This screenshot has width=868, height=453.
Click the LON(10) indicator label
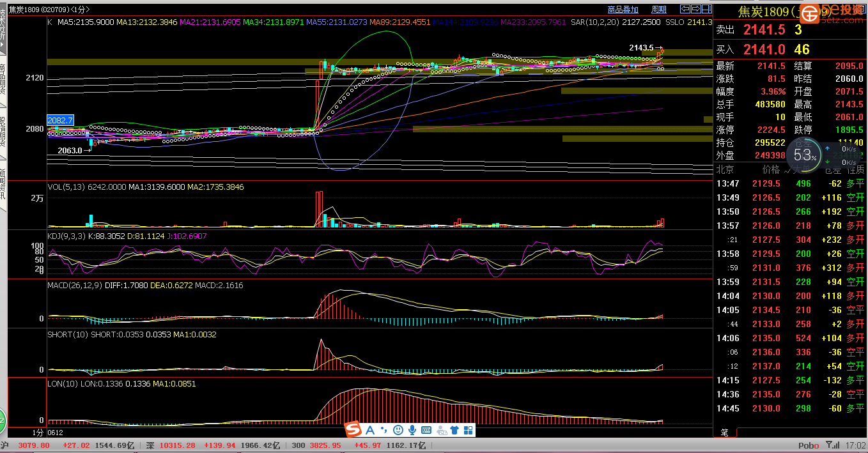[x=63, y=383]
